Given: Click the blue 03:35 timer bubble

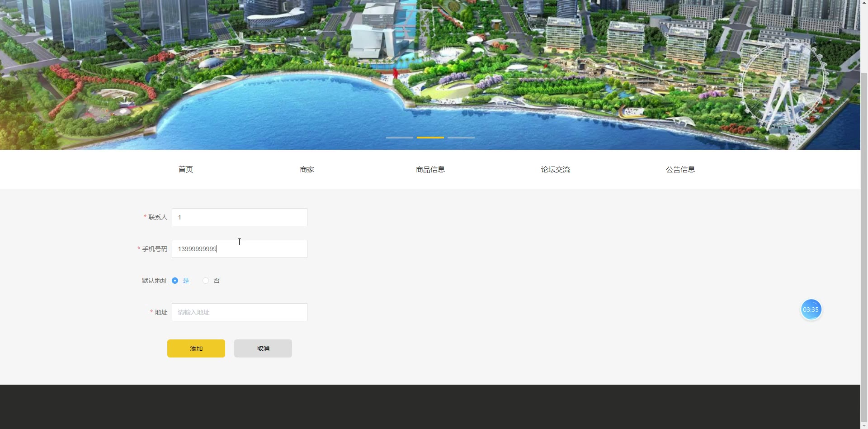Looking at the screenshot, I should (811, 310).
